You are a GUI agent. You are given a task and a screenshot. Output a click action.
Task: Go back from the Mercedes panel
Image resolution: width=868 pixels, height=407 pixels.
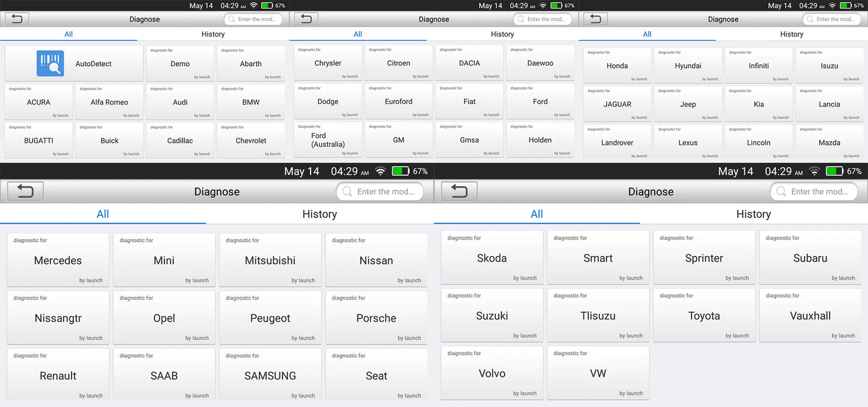25,191
